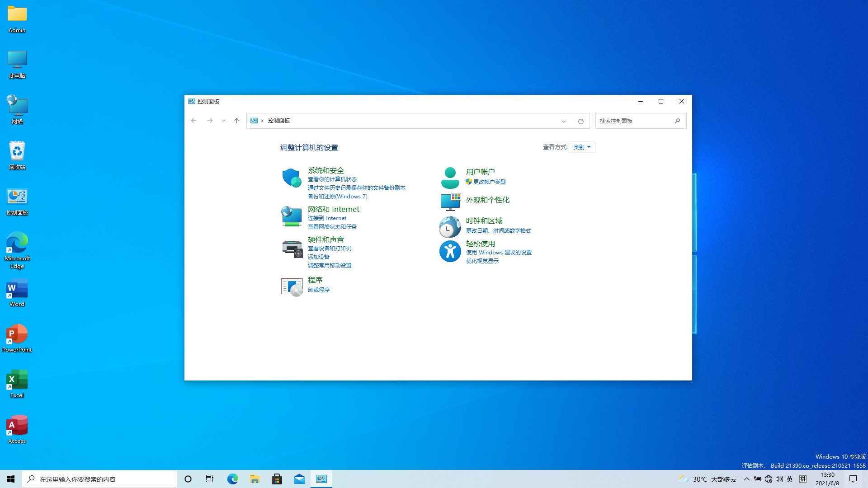This screenshot has height=488, width=868.
Task: Expand the hidden tray icons chevron
Action: click(x=746, y=479)
